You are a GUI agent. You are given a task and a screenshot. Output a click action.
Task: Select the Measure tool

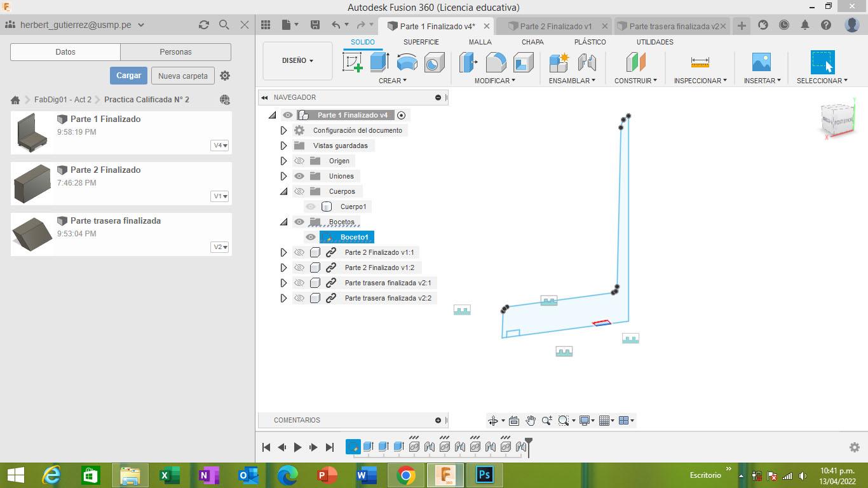pyautogui.click(x=700, y=62)
